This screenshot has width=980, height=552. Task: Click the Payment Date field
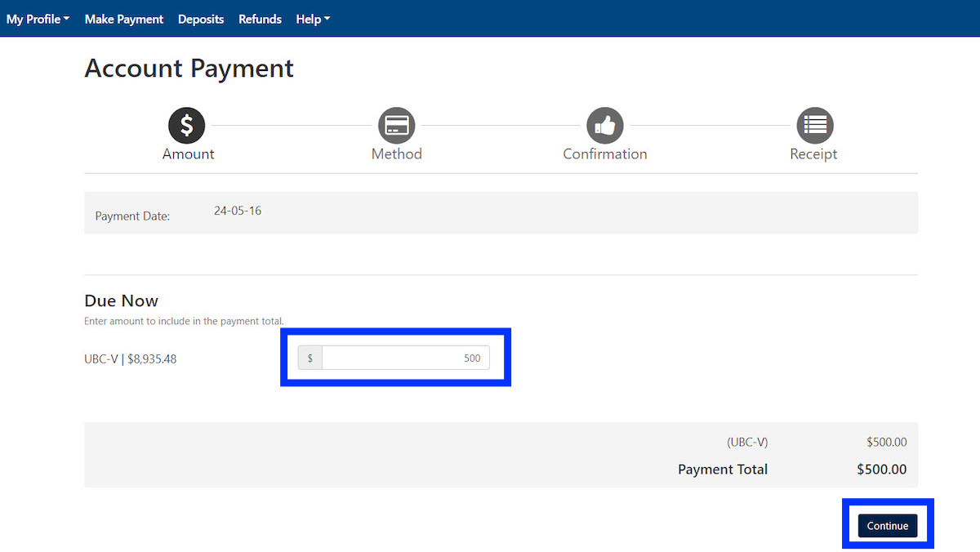pos(238,210)
